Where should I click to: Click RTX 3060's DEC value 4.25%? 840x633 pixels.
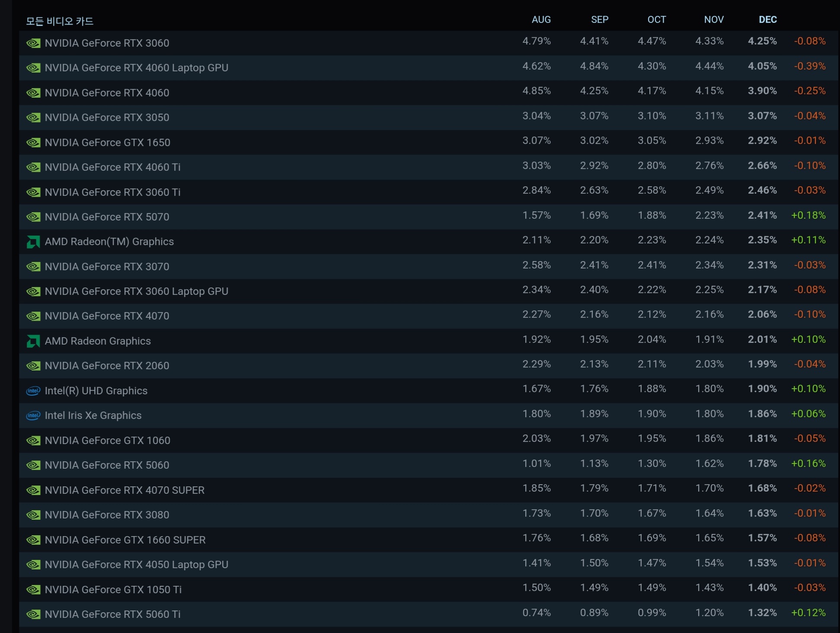(x=762, y=41)
